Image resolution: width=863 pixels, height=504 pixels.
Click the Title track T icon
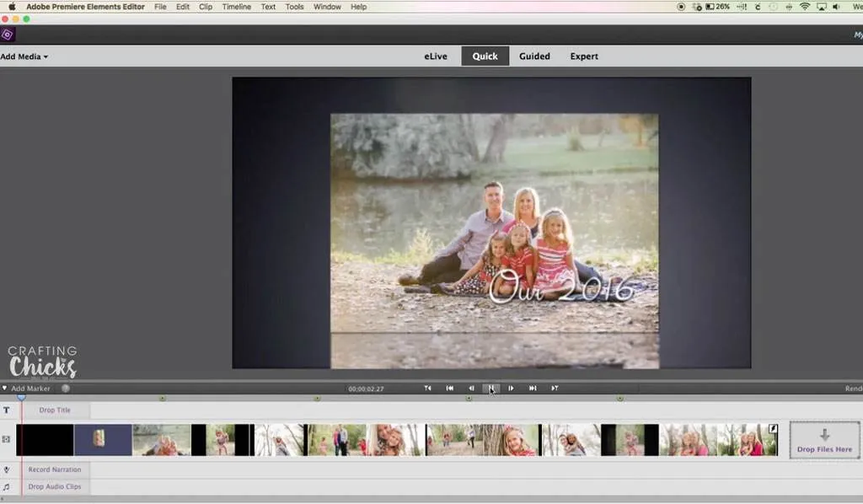click(x=7, y=410)
